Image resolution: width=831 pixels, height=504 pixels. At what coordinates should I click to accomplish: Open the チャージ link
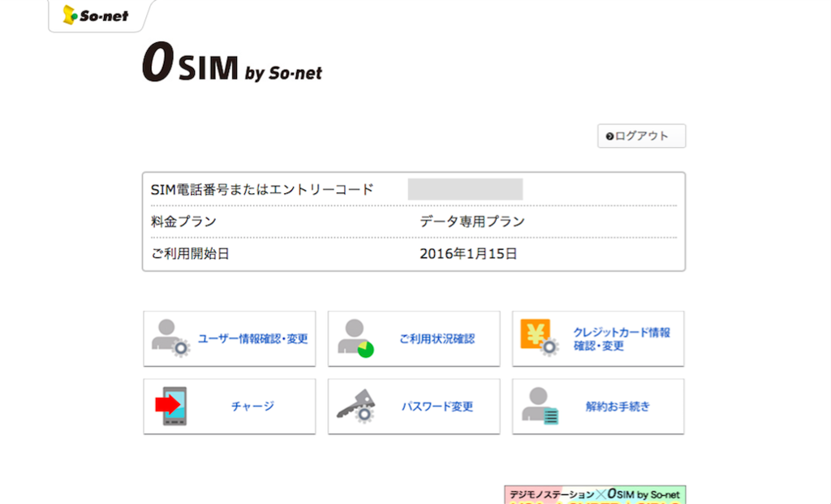pos(253,407)
